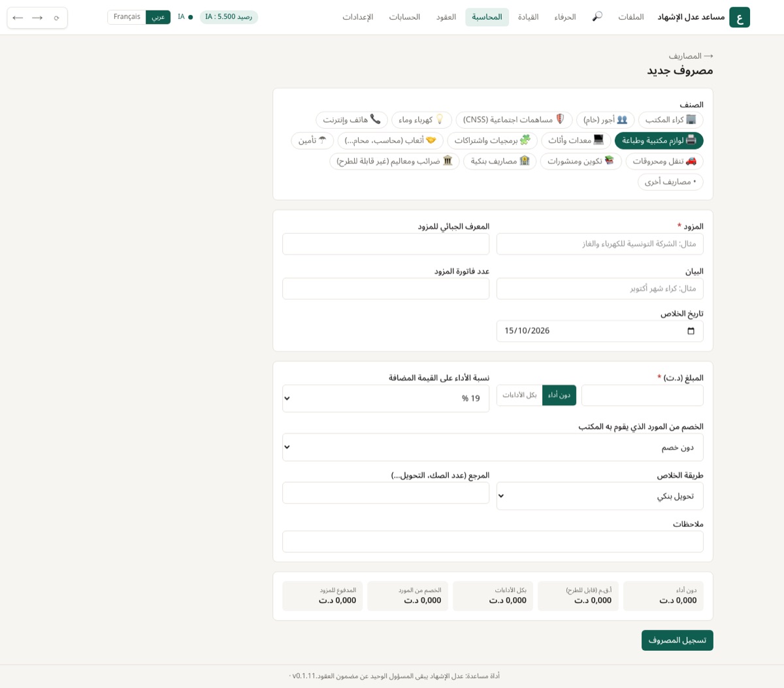Select category مصاريف أخرى
784x688 pixels.
pyautogui.click(x=670, y=182)
